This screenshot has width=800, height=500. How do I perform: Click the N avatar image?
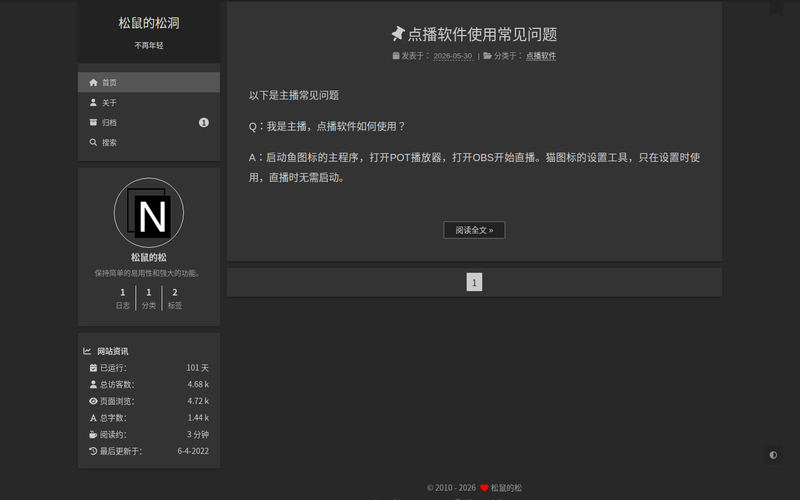(149, 213)
